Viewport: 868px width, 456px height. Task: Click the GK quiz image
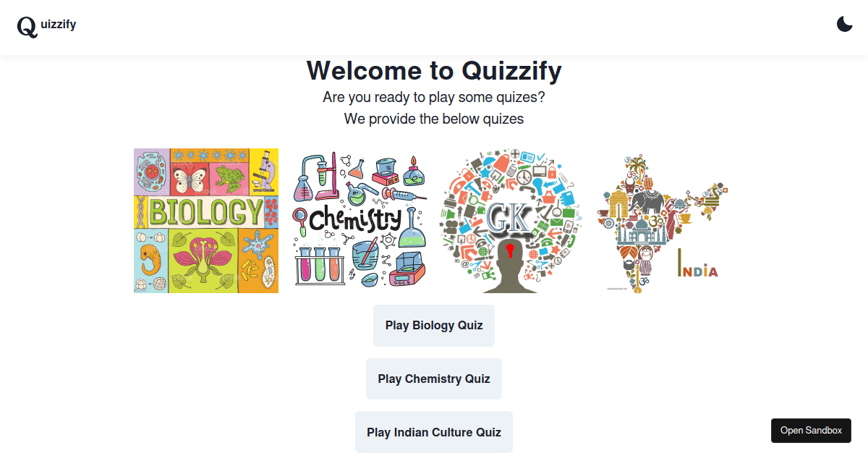pos(509,220)
